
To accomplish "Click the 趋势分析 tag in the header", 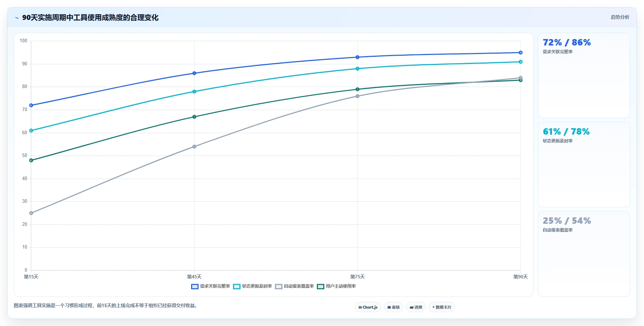I will [620, 17].
